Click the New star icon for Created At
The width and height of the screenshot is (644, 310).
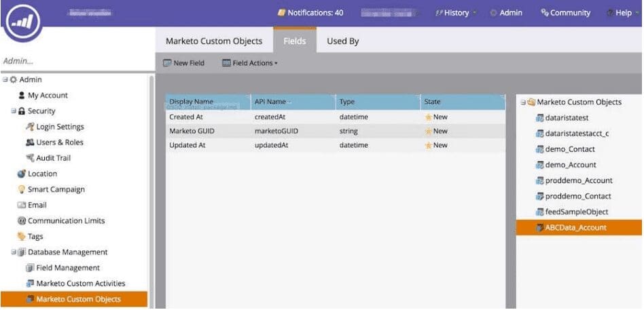(x=429, y=117)
